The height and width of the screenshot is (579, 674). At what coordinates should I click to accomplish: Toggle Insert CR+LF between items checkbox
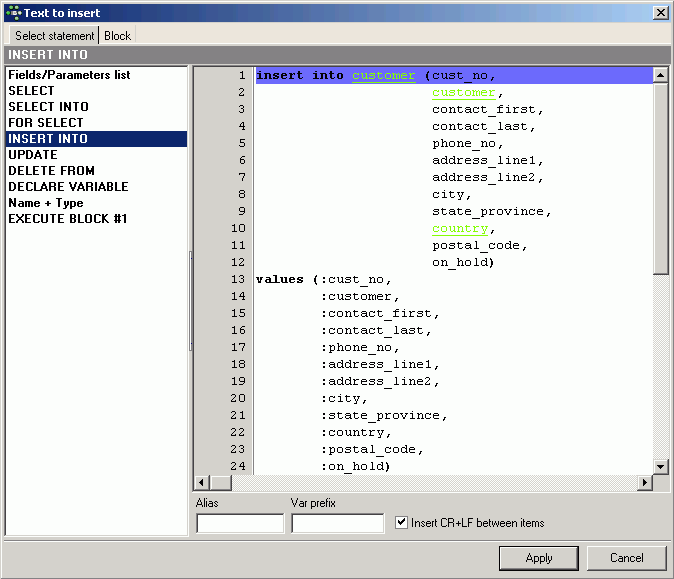401,523
